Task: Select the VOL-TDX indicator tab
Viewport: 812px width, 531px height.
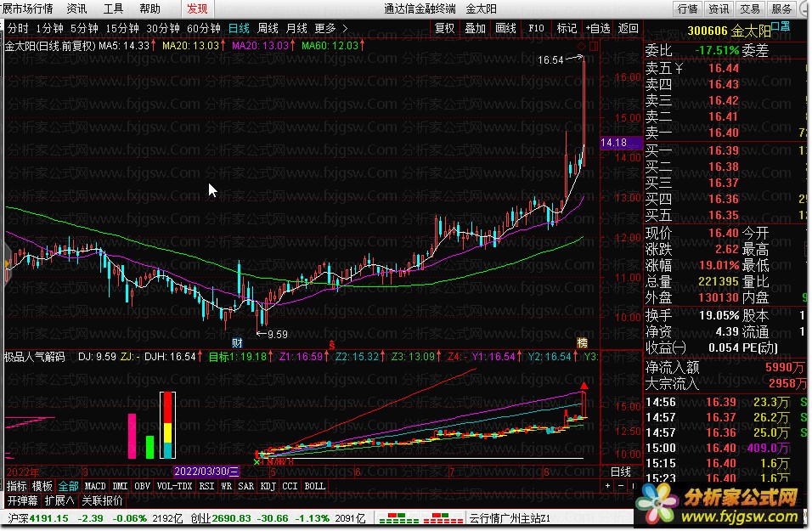Action: coord(174,486)
